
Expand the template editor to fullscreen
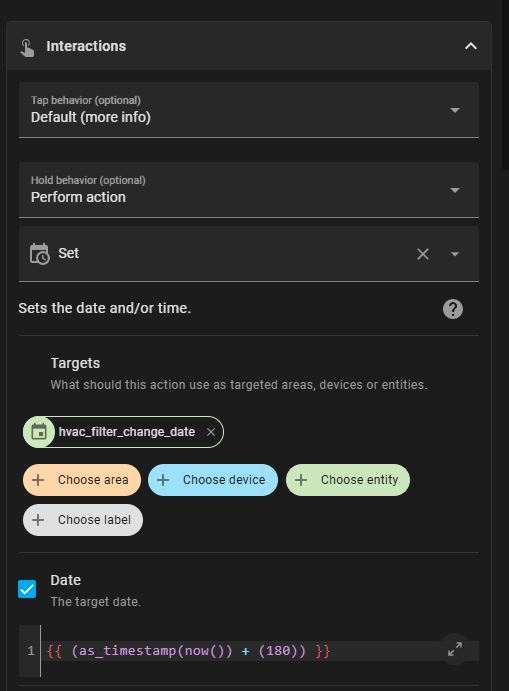(455, 649)
